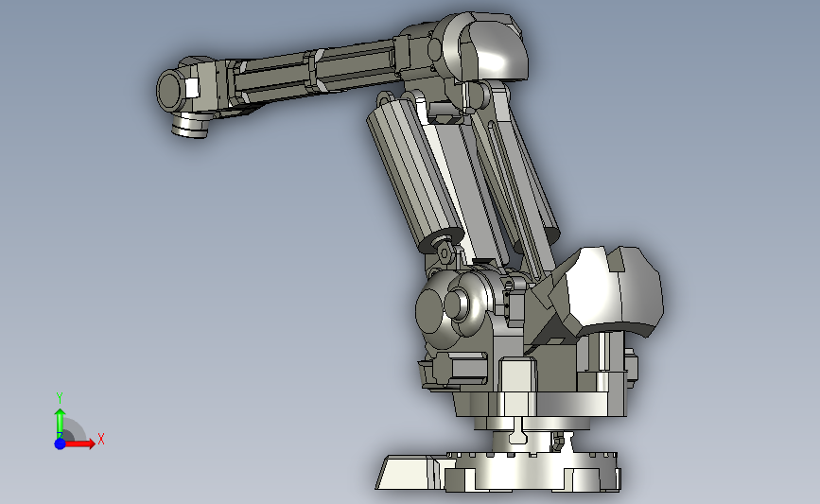Click the green Y axis arrow of the triad
Viewport: 820px width, 504px height.
click(x=60, y=423)
